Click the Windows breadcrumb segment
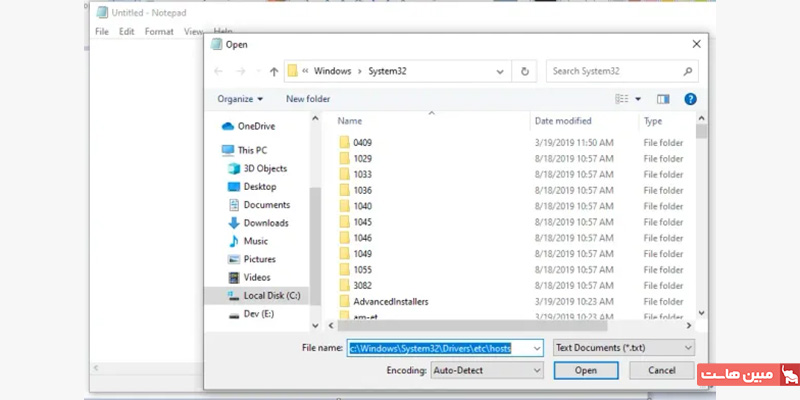The height and width of the screenshot is (400, 800). coord(333,71)
